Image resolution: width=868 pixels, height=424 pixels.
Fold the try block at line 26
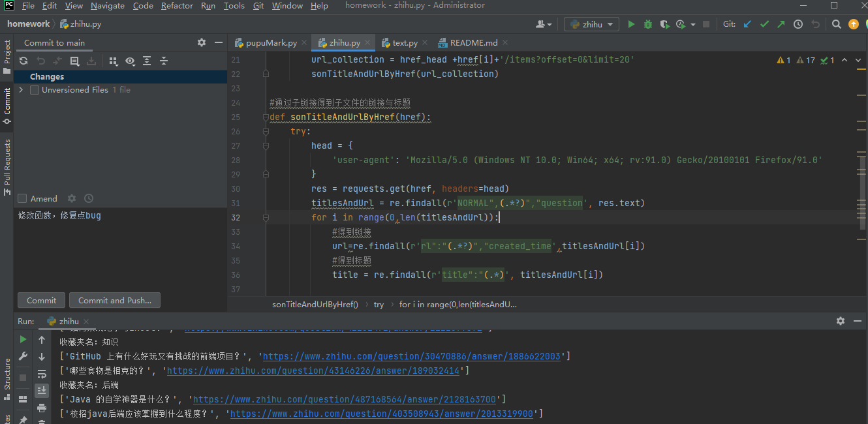pos(266,131)
